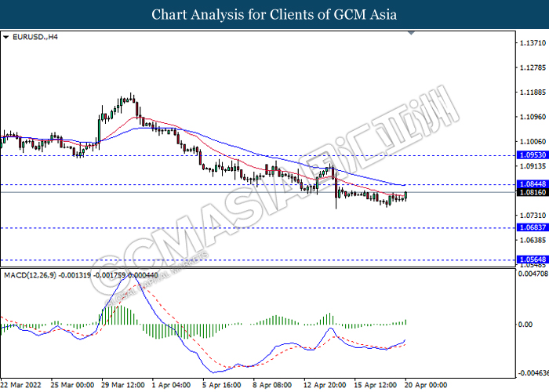Select the 1.05648 support level label

(x=533, y=260)
